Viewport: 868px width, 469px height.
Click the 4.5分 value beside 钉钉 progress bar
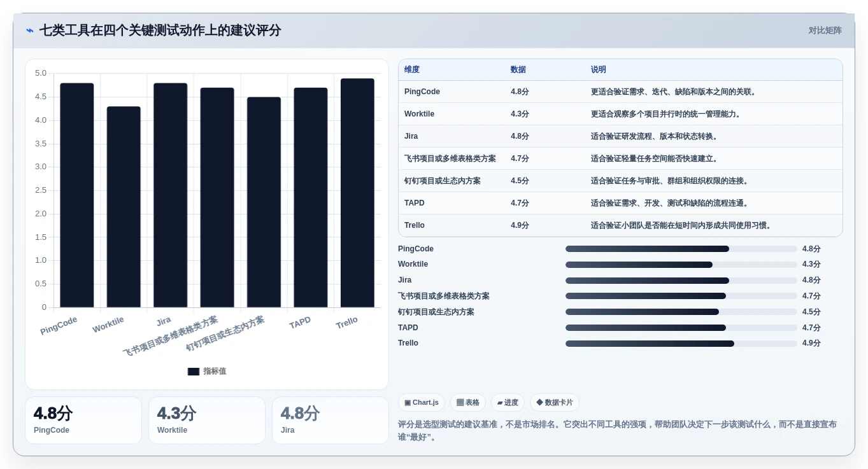[x=811, y=312]
